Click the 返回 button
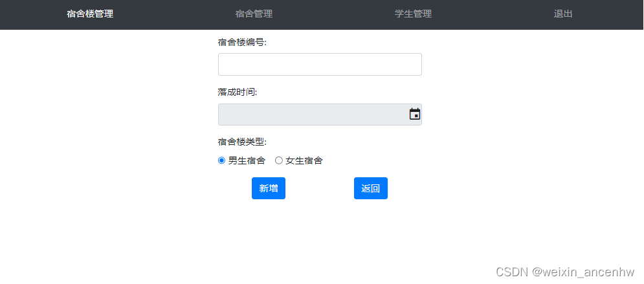 pos(370,188)
